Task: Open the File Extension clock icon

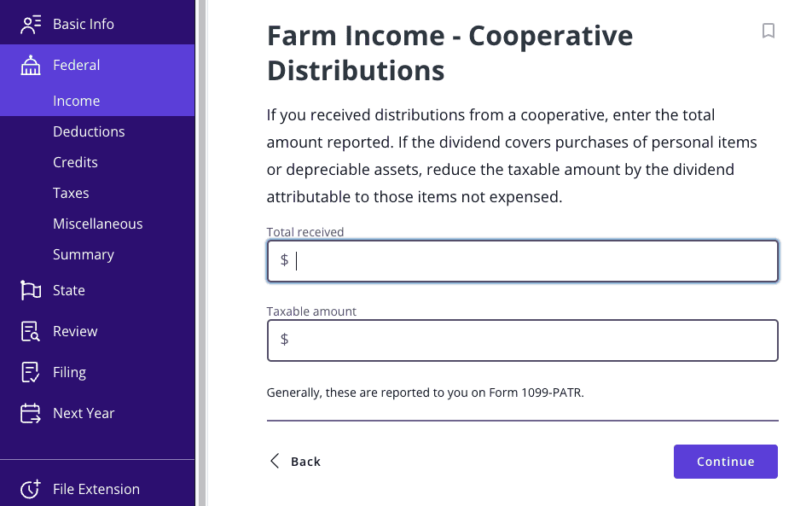Action: (30, 489)
